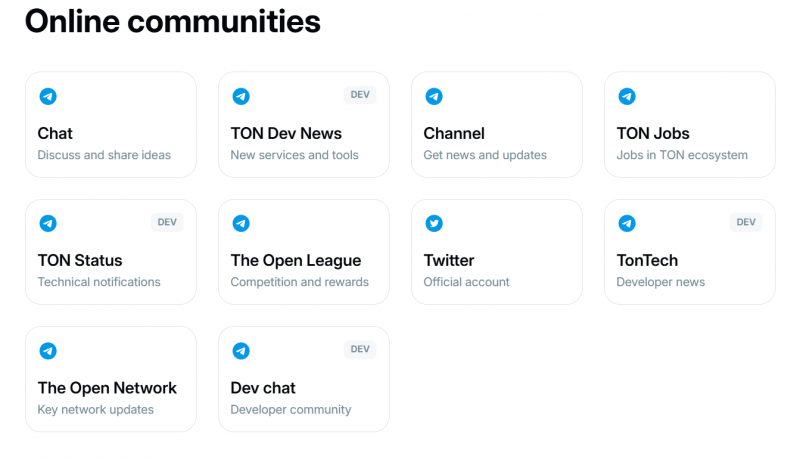Screen dimensions: 800x459
Task: Click 'Jobs in TON ecosystem' text
Action: (x=682, y=155)
